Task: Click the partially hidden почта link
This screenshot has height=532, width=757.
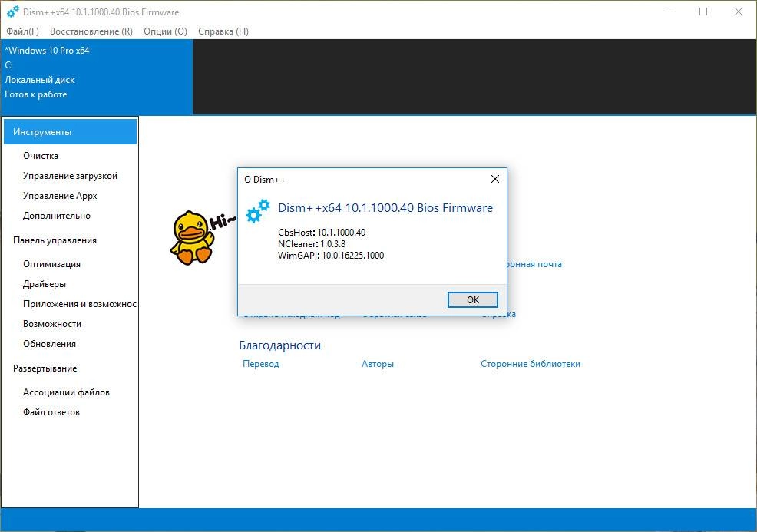Action: (534, 264)
